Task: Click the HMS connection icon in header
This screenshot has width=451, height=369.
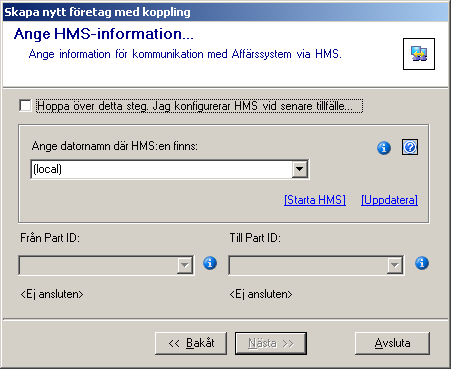Action: click(419, 54)
